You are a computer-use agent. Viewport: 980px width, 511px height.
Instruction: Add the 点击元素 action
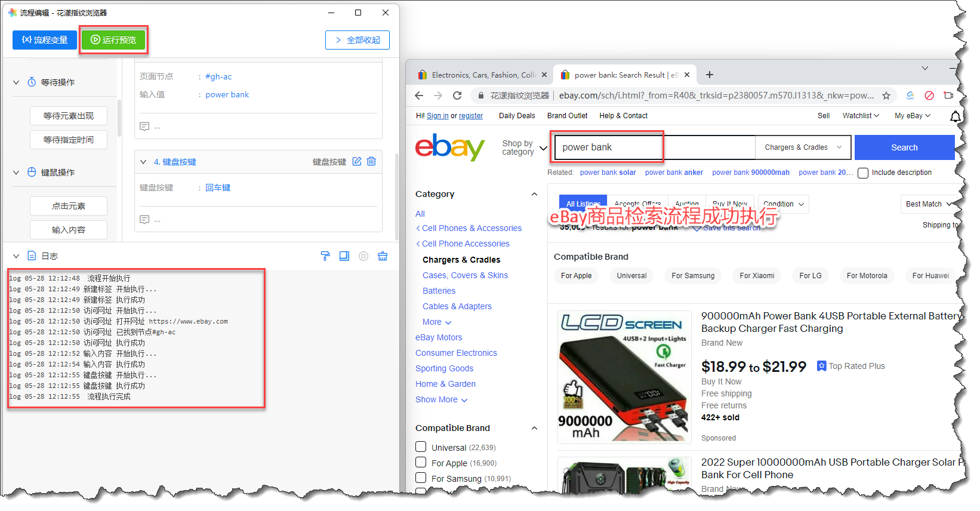coord(69,206)
